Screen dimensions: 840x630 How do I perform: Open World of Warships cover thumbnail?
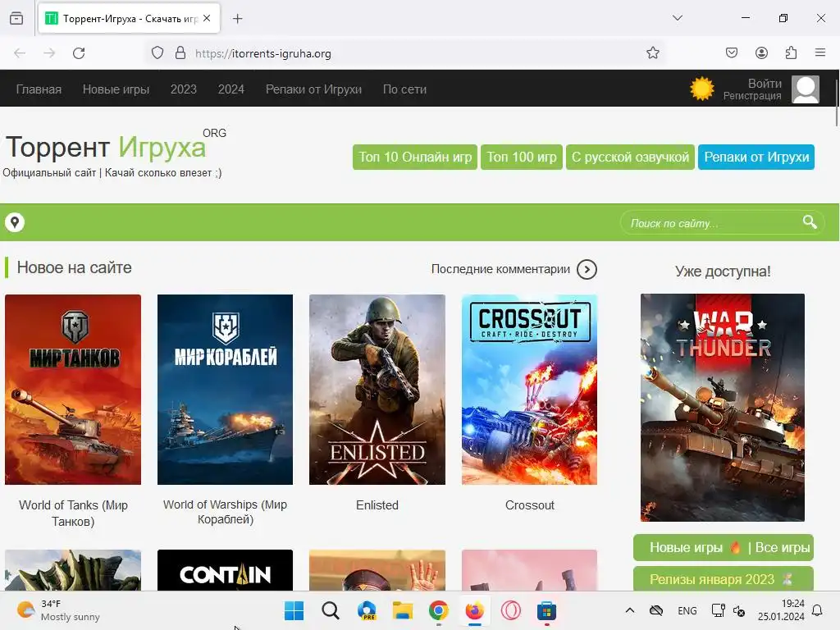(x=225, y=390)
